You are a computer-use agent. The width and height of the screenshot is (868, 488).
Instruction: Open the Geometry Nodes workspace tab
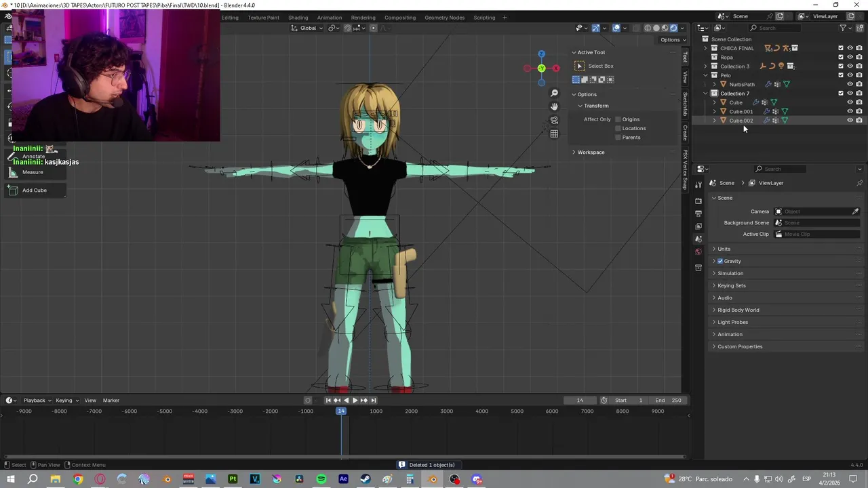445,18
